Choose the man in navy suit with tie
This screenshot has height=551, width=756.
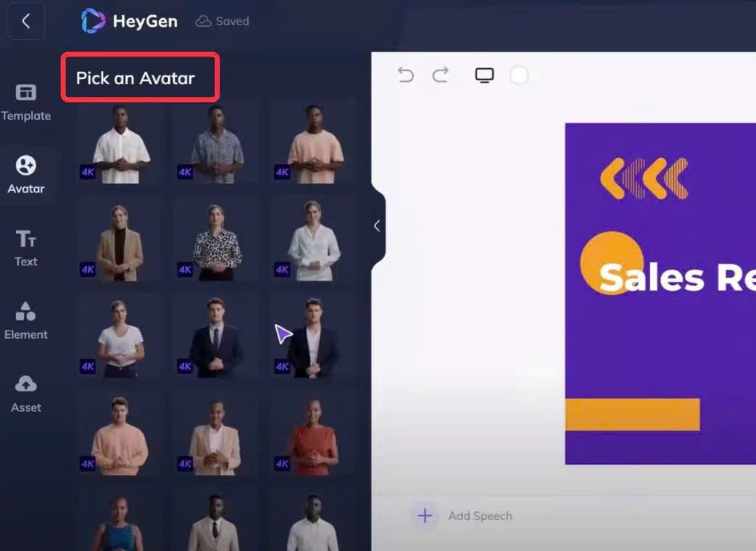217,339
